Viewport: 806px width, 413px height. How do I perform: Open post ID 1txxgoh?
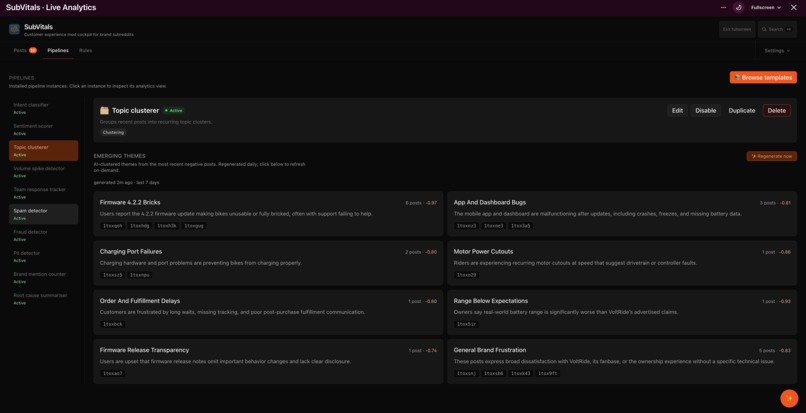113,226
